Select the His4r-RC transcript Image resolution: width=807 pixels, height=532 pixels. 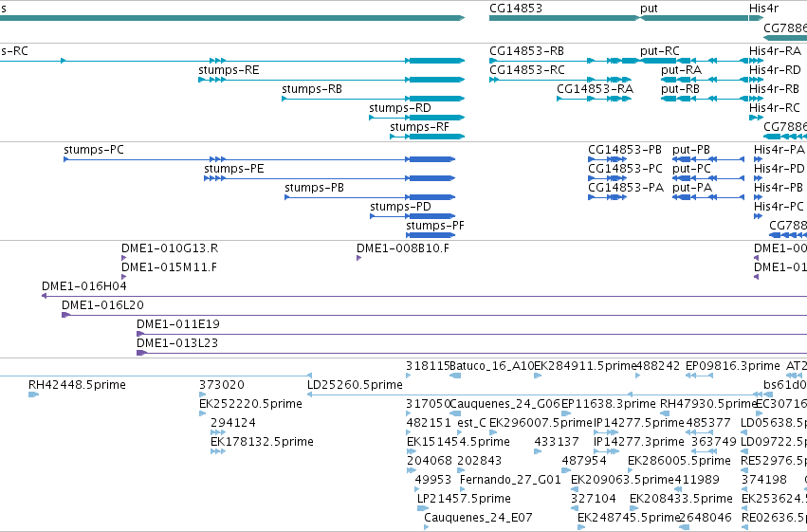coord(756,118)
